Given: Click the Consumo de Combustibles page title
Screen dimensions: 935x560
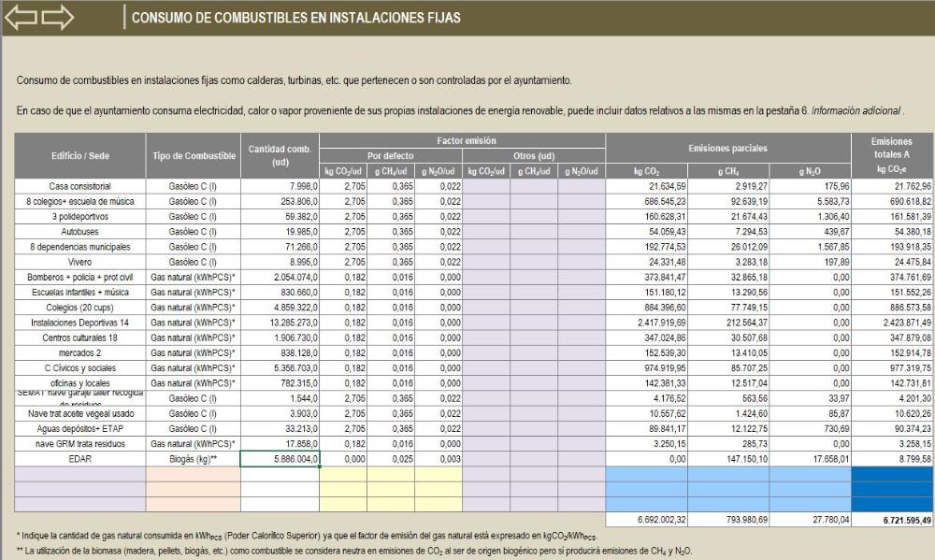Looking at the screenshot, I should tap(295, 18).
